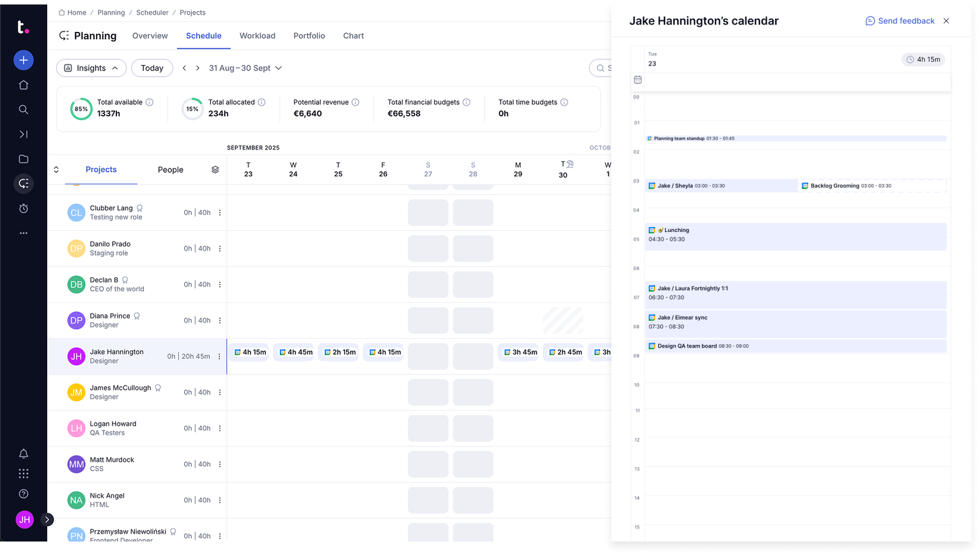
Task: Open the Home icon in sidebar
Action: tap(23, 85)
